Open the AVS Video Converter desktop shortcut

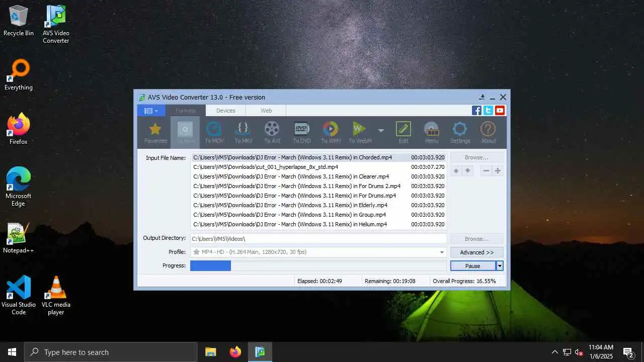[56, 24]
